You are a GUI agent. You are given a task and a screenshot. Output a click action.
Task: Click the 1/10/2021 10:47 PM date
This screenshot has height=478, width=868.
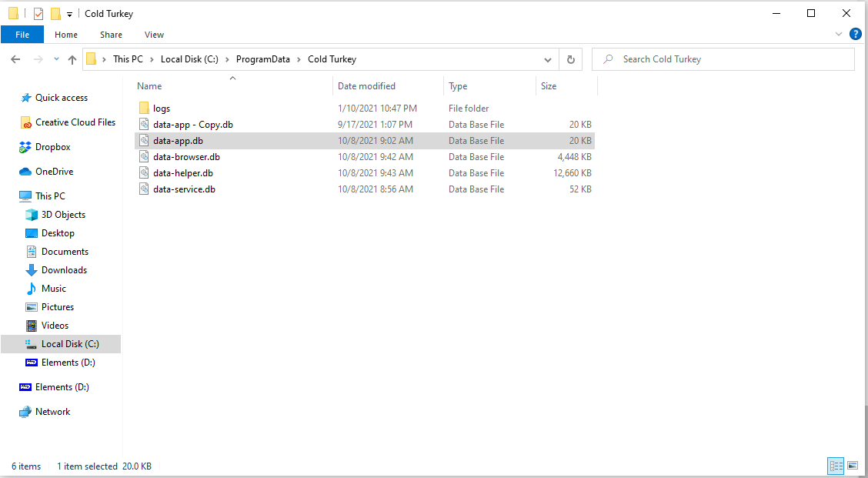[378, 109]
